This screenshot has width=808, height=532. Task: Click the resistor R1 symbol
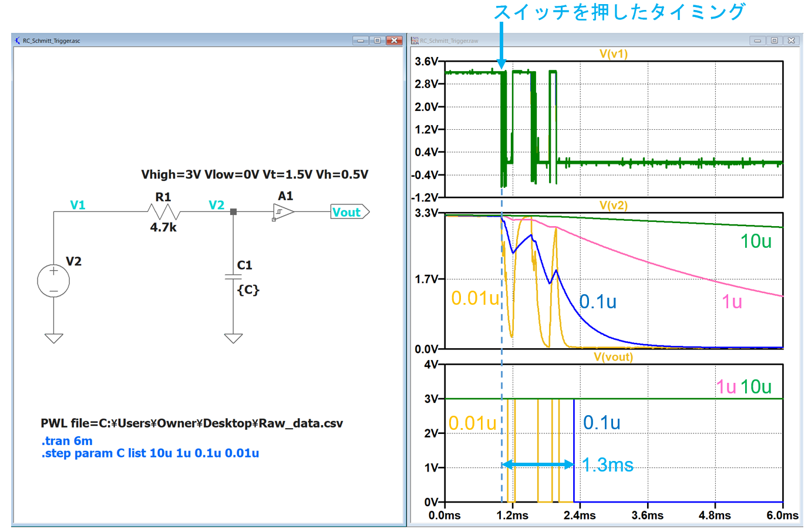pyautogui.click(x=163, y=211)
